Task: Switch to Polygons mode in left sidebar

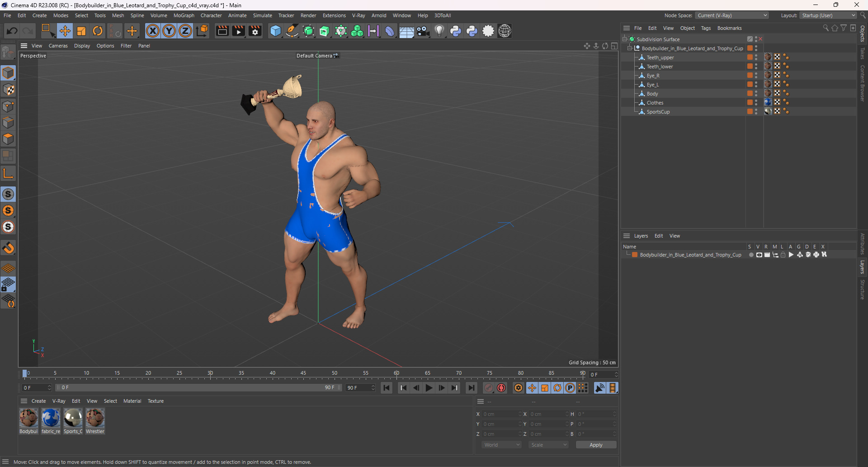Action: tap(8, 139)
